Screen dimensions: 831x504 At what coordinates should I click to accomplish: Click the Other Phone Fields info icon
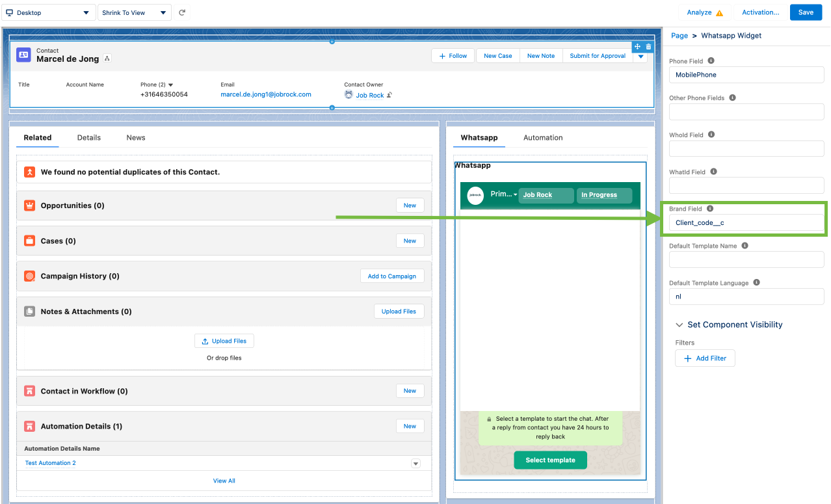[733, 98]
